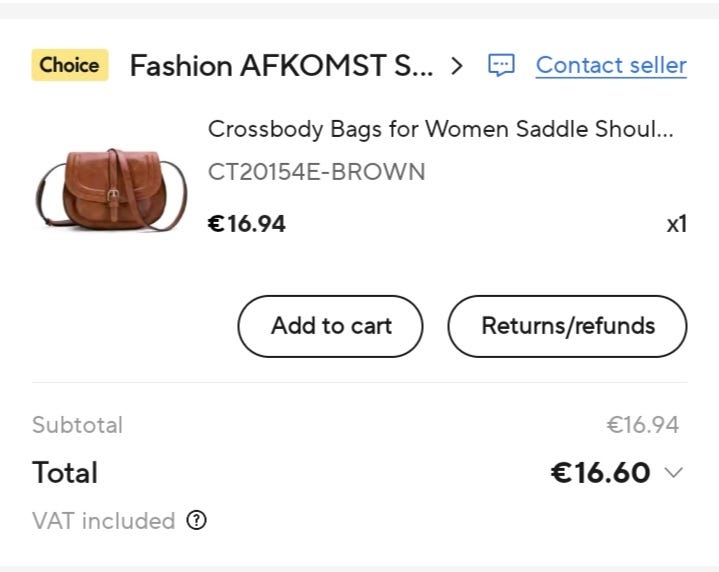Click the bold €16.94 item price
The width and height of the screenshot is (719, 572).
(246, 224)
